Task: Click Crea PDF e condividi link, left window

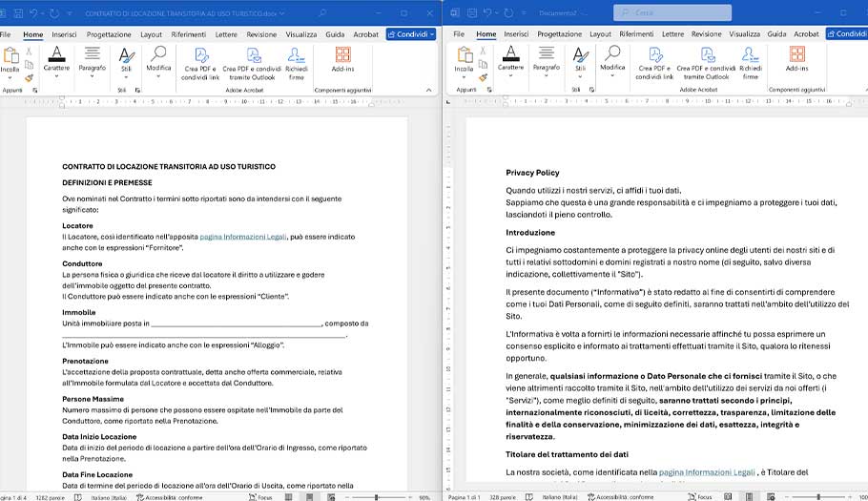Action: click(200, 64)
